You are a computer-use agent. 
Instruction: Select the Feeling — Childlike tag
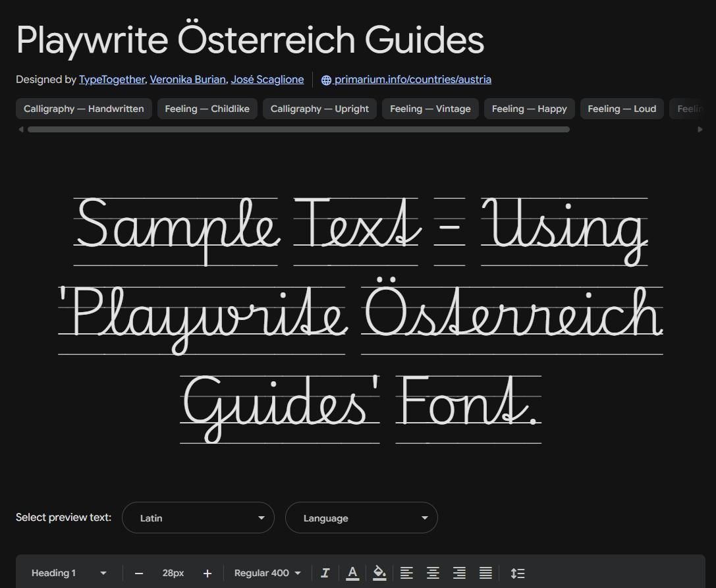(x=207, y=109)
